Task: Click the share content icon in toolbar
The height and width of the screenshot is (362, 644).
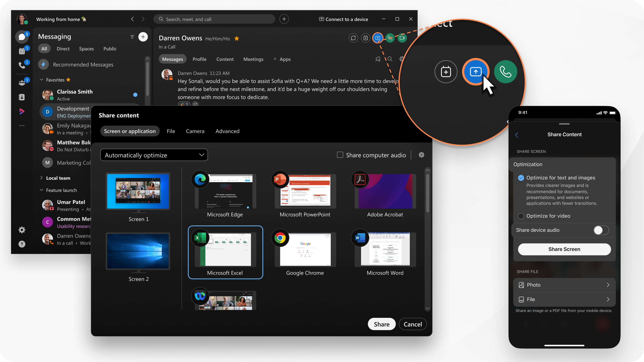Action: [x=378, y=38]
